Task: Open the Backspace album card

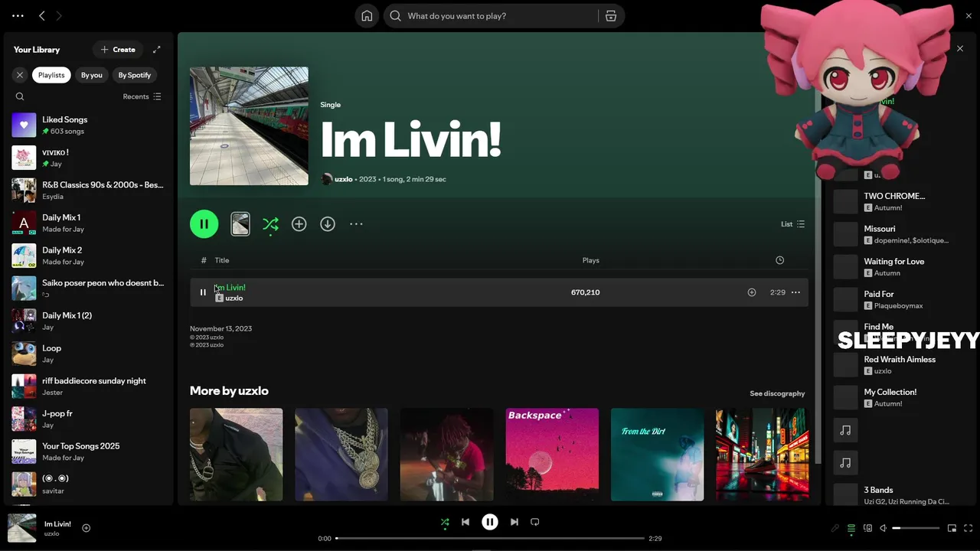Action: pyautogui.click(x=552, y=455)
